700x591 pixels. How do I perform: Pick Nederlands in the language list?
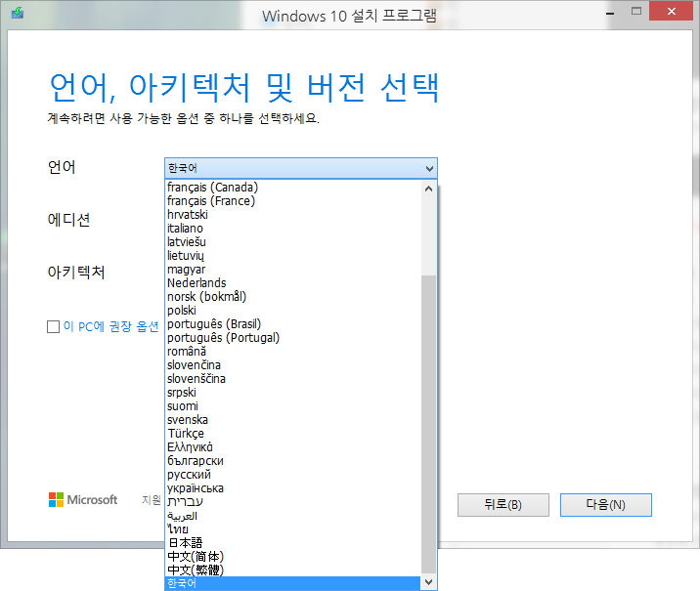(293, 282)
